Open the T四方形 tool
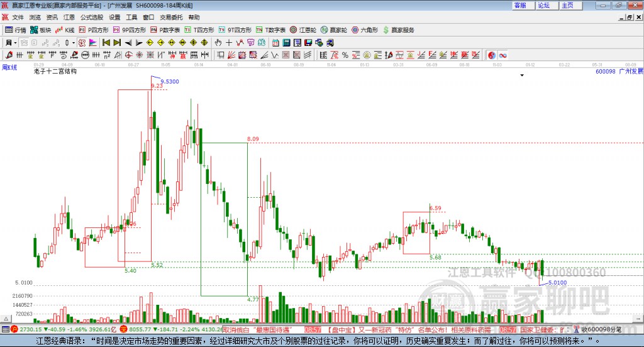This screenshot has height=347, width=644. (x=199, y=30)
